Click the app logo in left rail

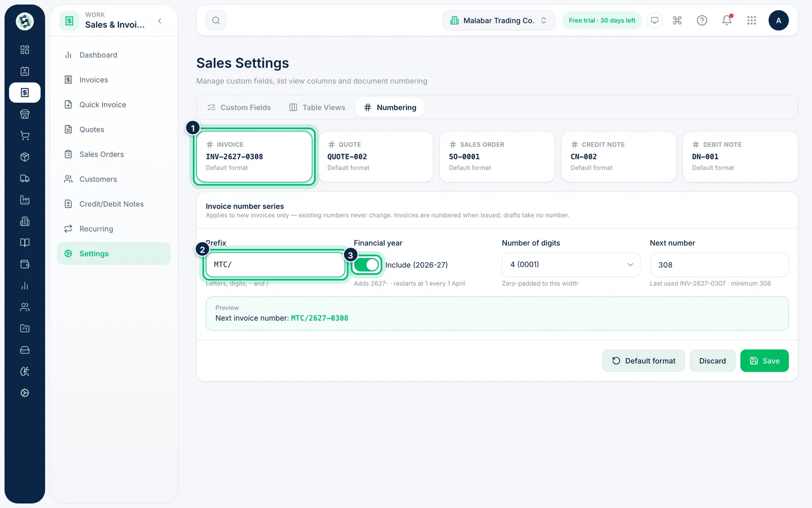click(25, 21)
